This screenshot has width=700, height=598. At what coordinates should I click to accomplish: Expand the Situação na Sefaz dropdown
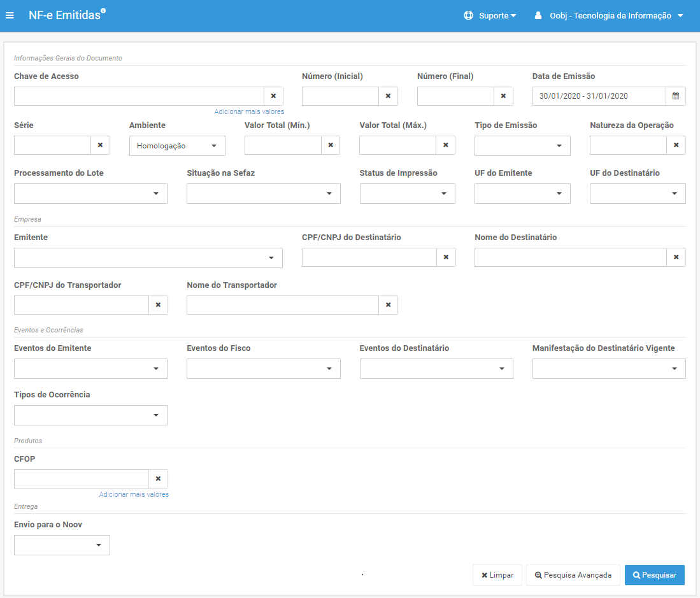[x=264, y=194]
